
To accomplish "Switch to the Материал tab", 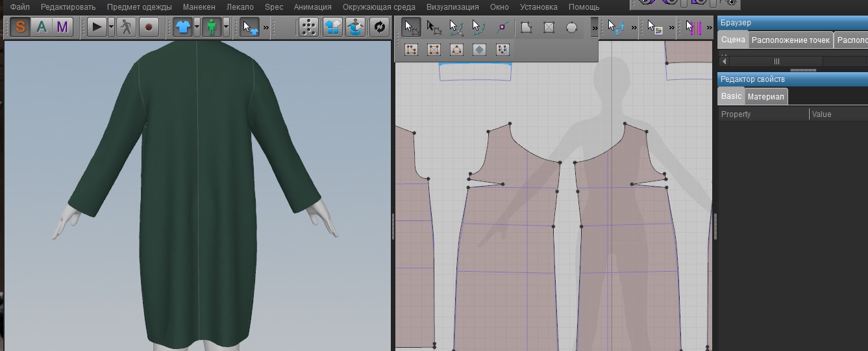I will point(766,97).
